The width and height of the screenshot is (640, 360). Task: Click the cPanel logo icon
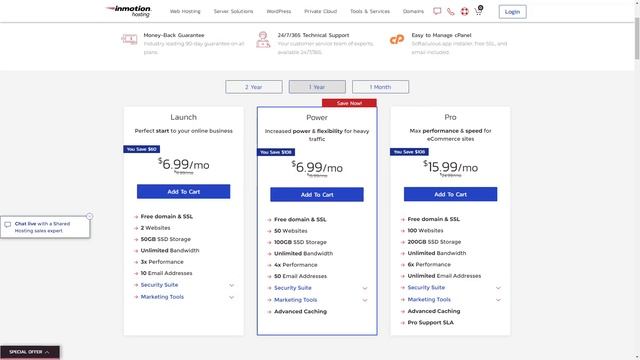coord(397,40)
